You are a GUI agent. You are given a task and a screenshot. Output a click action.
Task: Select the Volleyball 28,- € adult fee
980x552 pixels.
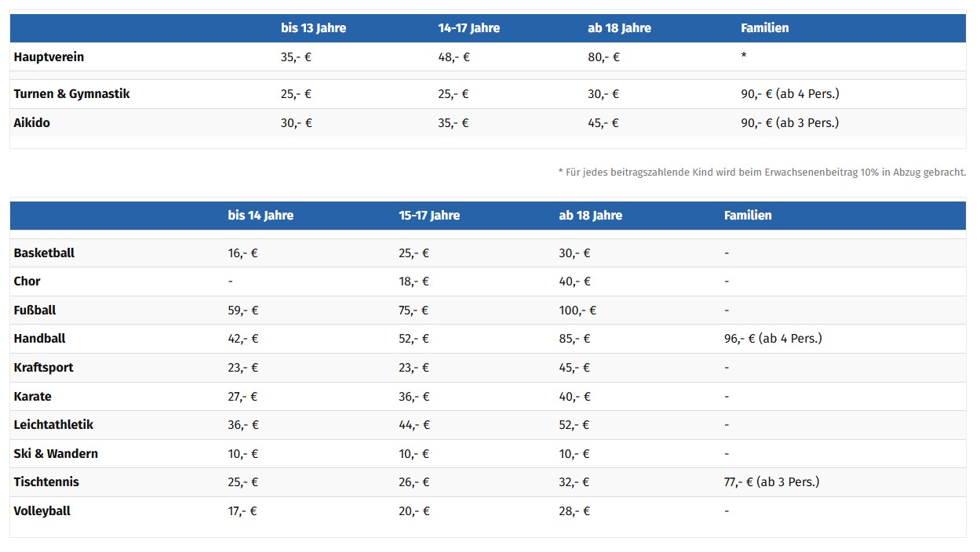[x=574, y=511]
